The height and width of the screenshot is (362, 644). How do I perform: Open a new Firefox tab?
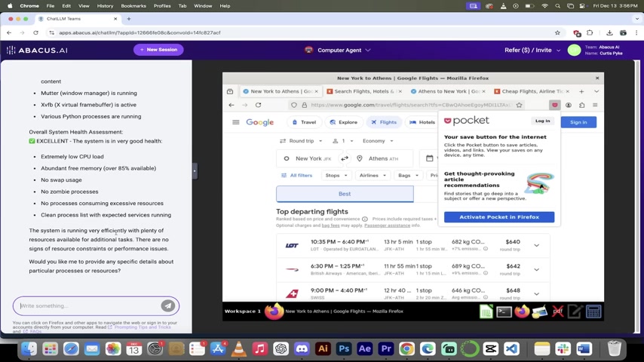581,91
